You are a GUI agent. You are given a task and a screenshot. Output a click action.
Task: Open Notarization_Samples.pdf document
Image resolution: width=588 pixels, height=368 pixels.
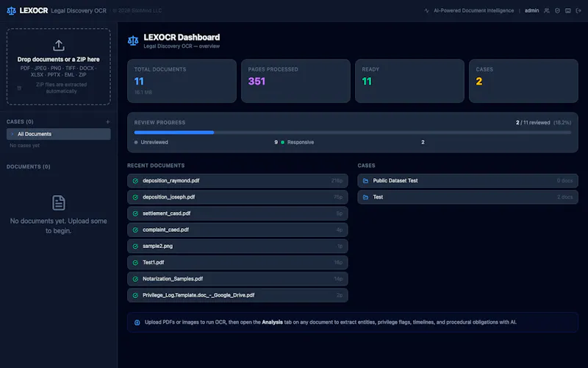point(237,279)
